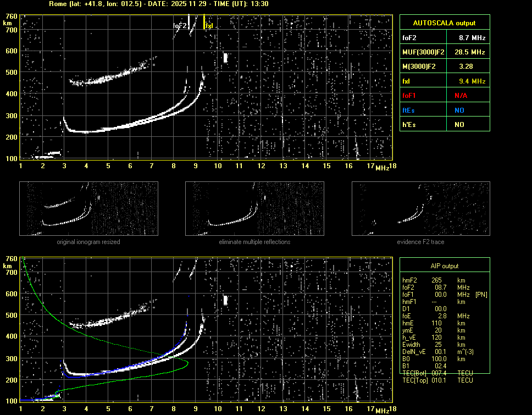Click the h'Es NO value
The height and width of the screenshot is (415, 532).
(459, 125)
